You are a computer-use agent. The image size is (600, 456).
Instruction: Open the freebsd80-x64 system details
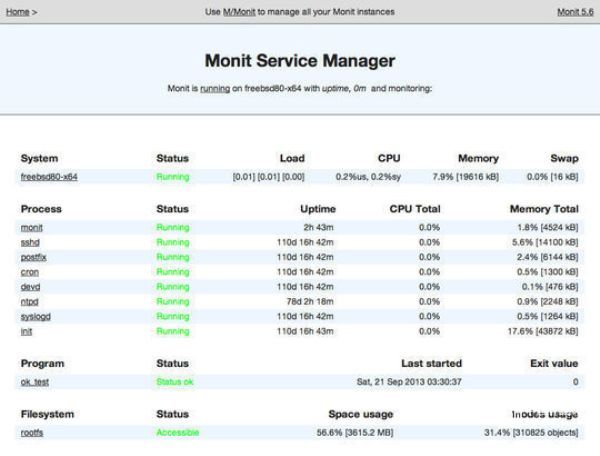(49, 177)
